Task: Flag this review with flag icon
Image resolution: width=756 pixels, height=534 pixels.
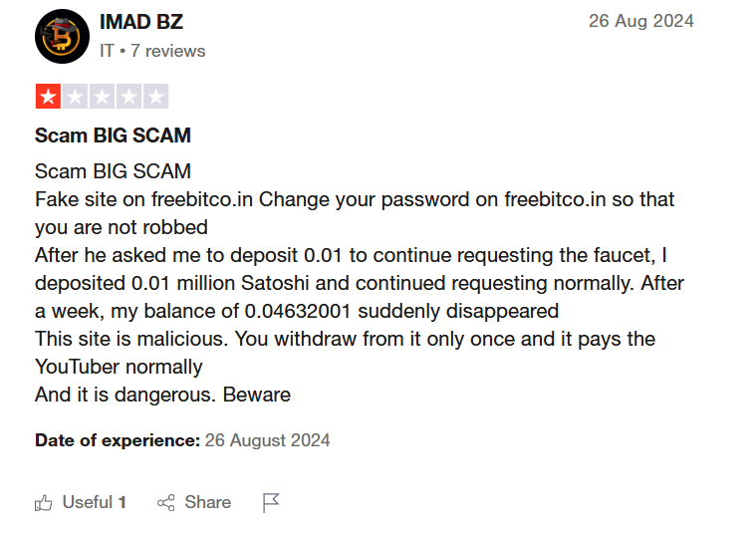Action: point(271,503)
